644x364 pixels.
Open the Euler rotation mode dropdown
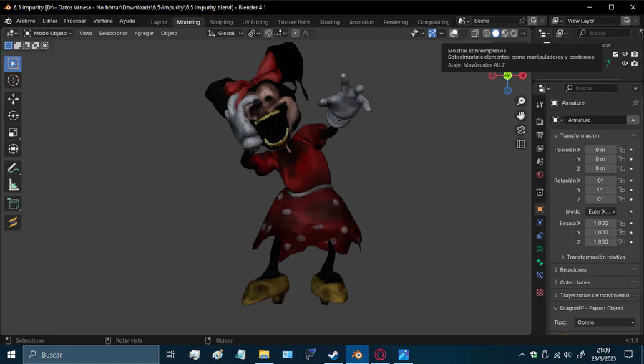click(601, 211)
